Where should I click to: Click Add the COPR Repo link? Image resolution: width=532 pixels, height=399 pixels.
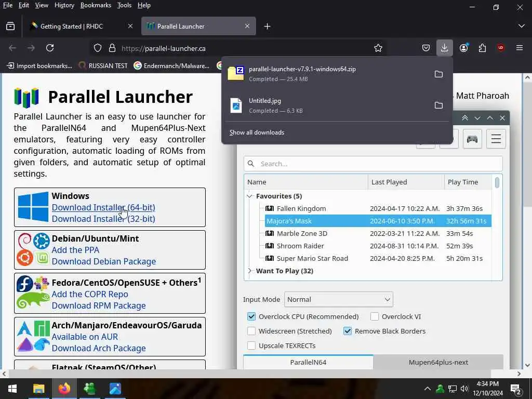(x=90, y=294)
